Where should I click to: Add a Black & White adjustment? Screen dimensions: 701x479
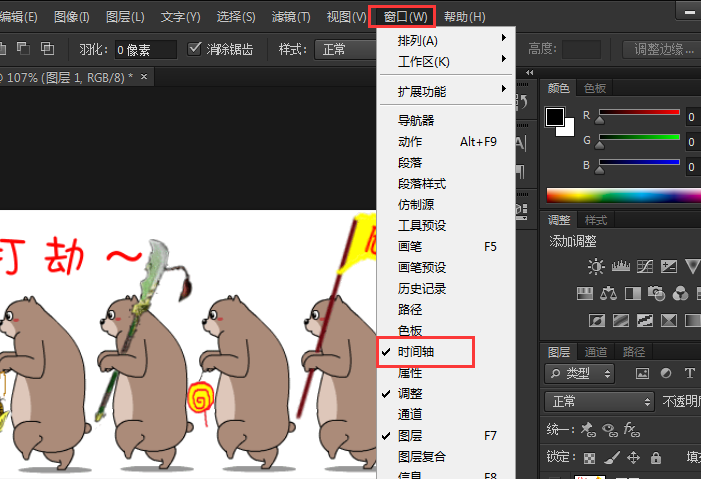point(633,293)
